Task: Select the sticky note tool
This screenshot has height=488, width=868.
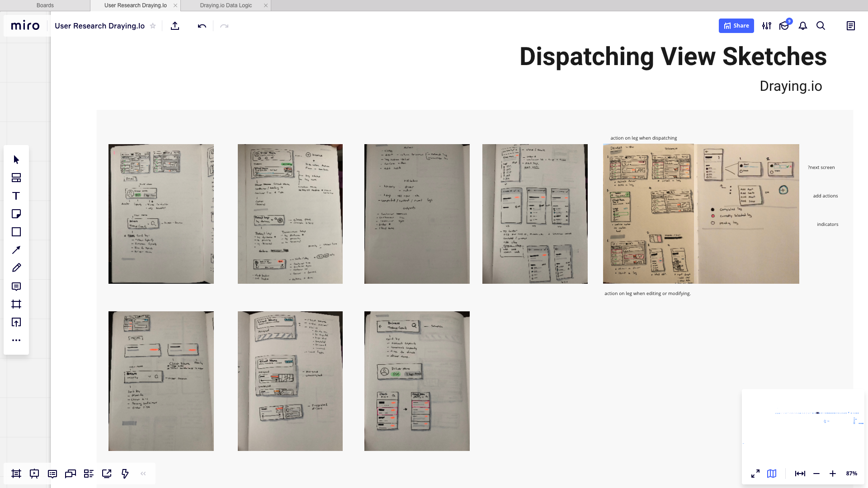Action: click(16, 214)
